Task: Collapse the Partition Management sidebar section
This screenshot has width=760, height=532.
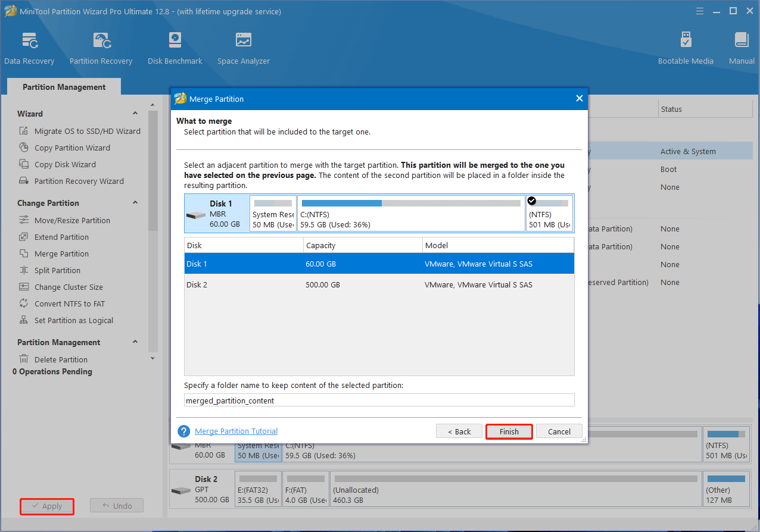Action: [x=135, y=342]
